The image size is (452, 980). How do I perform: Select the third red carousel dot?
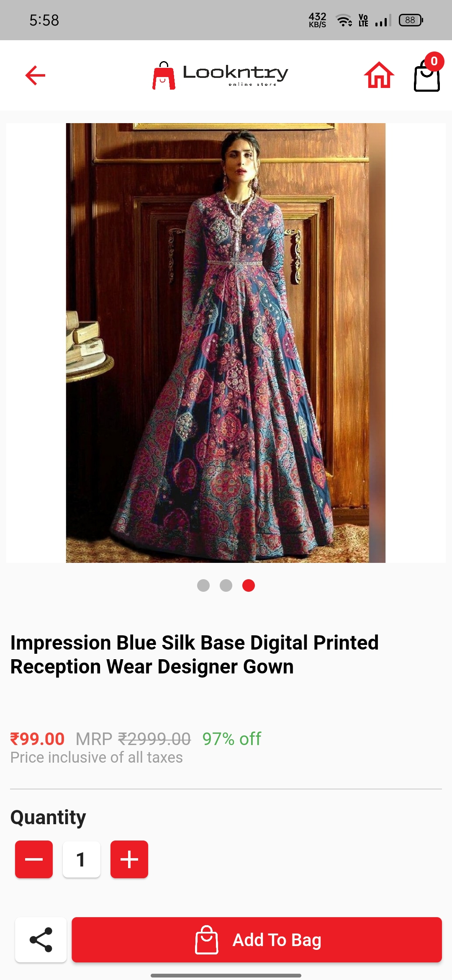[x=249, y=585]
